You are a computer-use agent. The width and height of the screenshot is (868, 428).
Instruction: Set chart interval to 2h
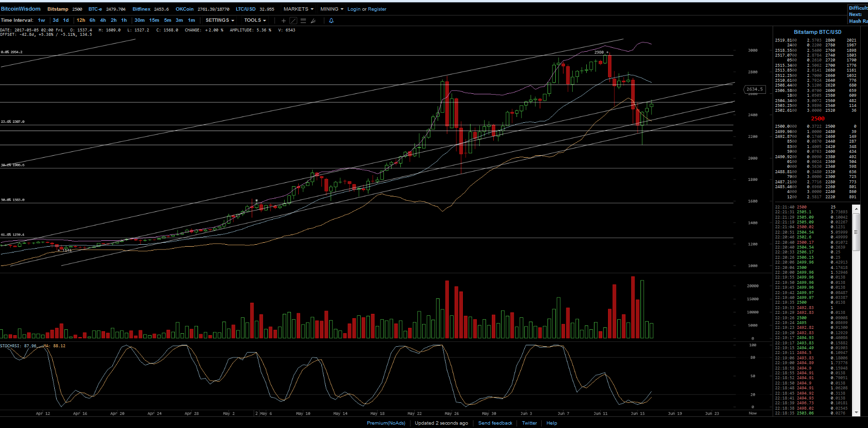[114, 20]
